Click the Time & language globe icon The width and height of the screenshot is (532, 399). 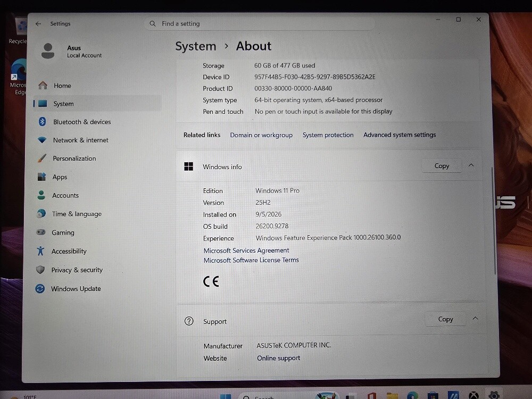point(41,213)
